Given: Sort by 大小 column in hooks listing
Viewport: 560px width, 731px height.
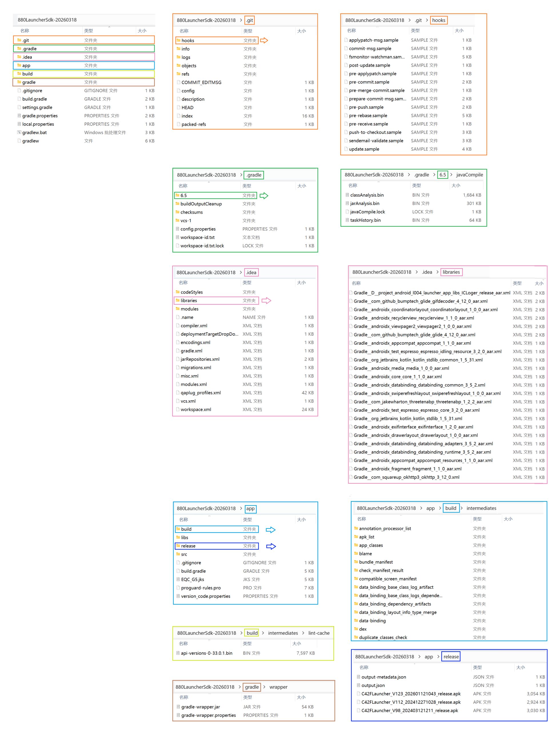Looking at the screenshot, I should tap(459, 30).
